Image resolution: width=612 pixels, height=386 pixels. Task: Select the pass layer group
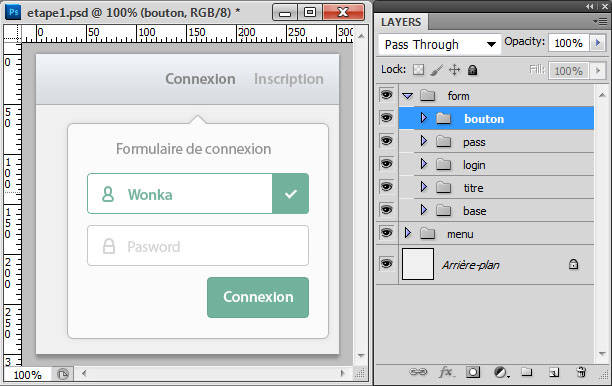click(496, 141)
